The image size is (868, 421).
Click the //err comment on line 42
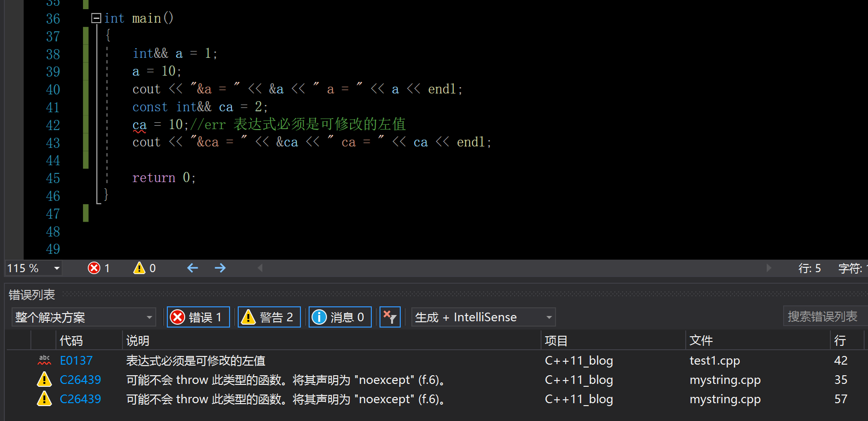[298, 124]
